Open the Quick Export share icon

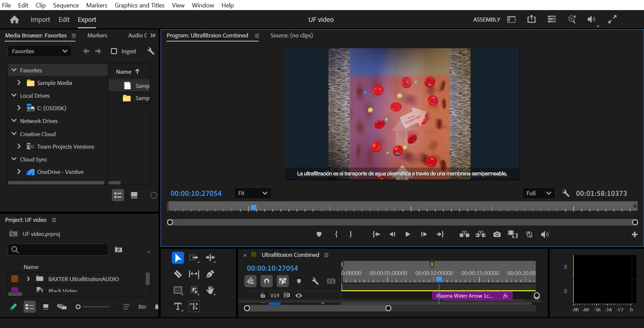(531, 19)
